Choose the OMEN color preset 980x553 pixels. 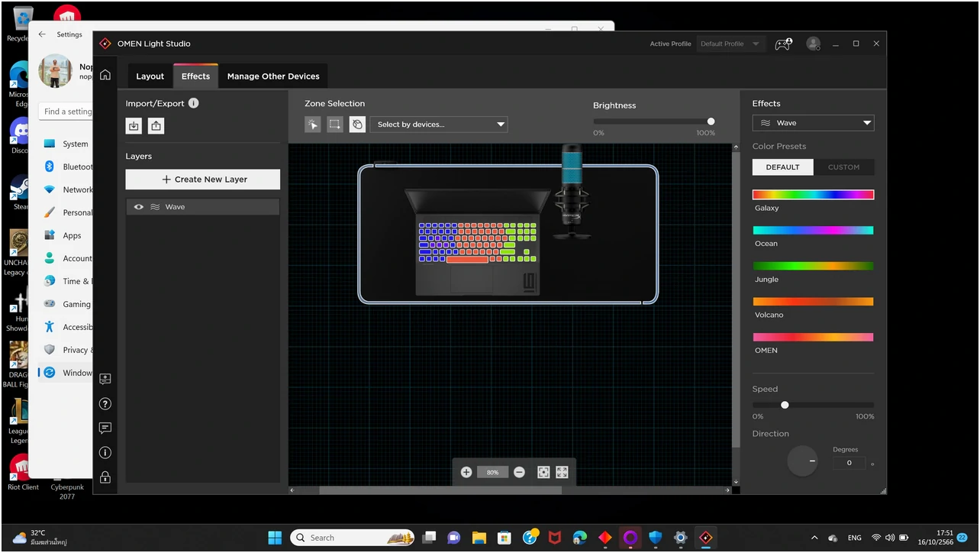tap(813, 337)
